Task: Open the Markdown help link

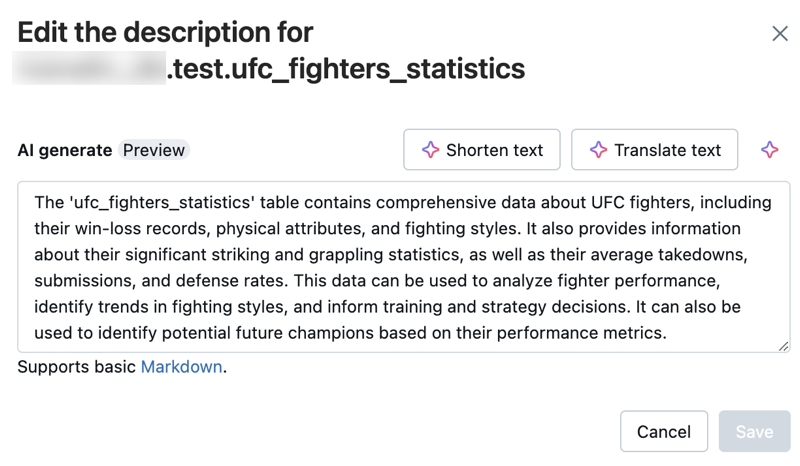Action: point(181,367)
